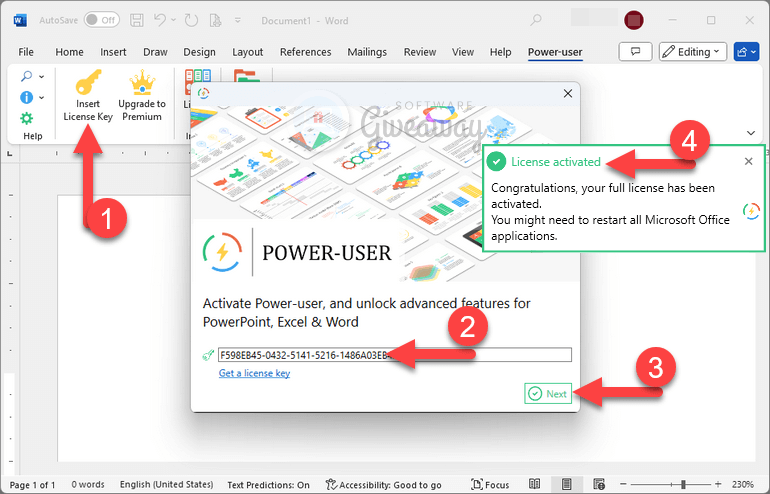This screenshot has width=770, height=494.
Task: Switch to the Insert tab
Action: pyautogui.click(x=113, y=52)
